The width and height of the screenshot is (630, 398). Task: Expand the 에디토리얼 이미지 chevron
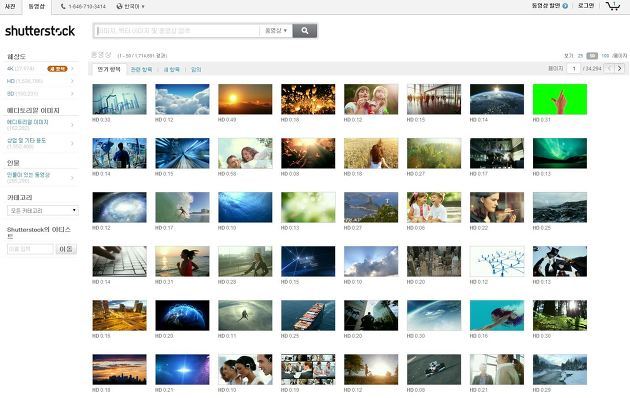(x=72, y=125)
